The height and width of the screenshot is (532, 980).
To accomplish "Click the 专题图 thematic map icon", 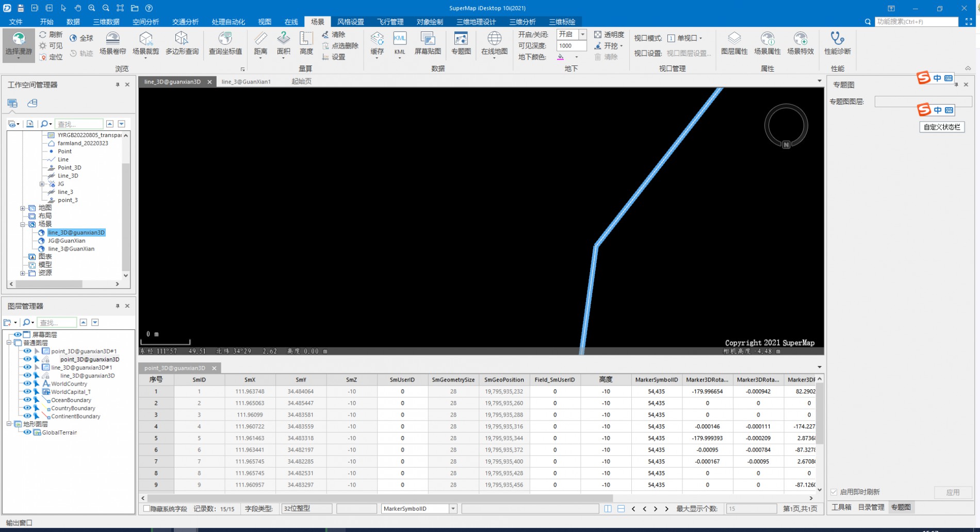I will coord(461,43).
